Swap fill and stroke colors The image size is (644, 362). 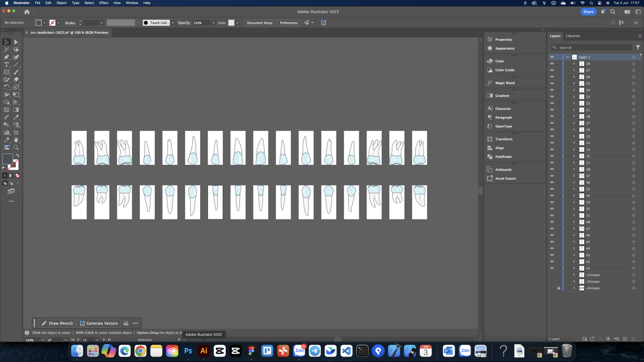pos(16,155)
